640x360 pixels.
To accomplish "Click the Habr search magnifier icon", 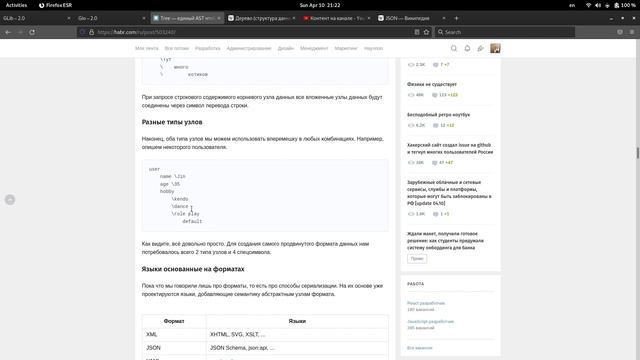I will click(x=454, y=48).
